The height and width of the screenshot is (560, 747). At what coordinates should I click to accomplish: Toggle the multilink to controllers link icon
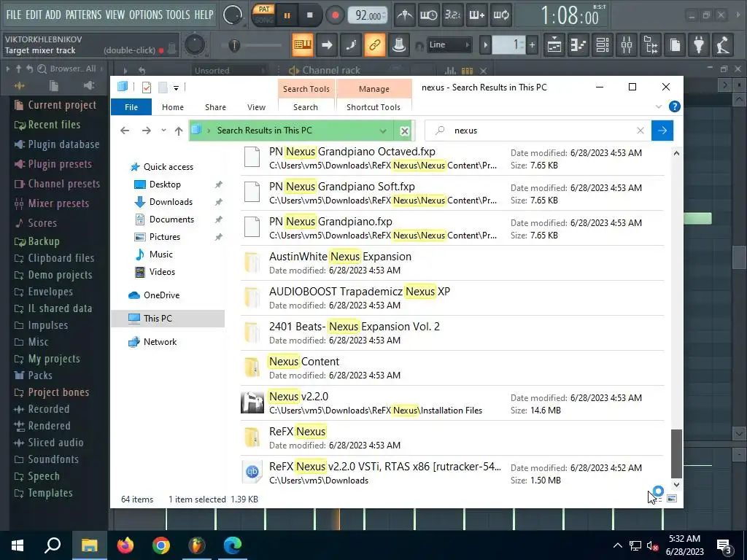[x=375, y=45]
